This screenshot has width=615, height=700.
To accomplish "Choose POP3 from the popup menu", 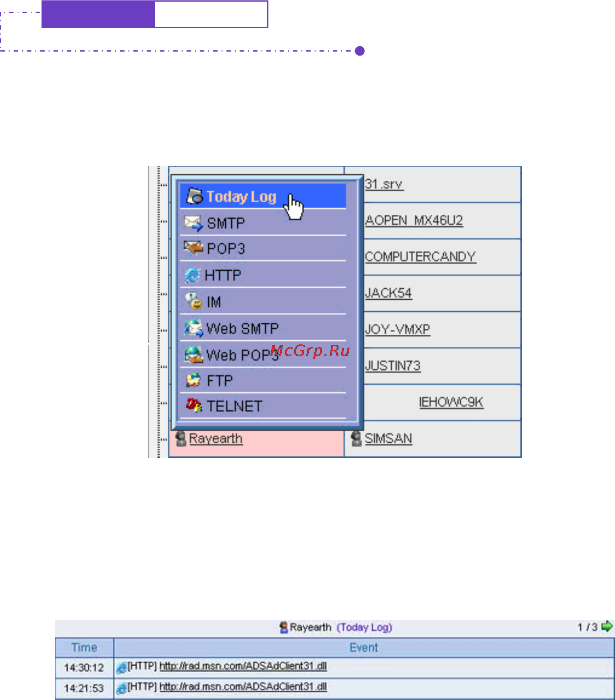I will tap(263, 248).
